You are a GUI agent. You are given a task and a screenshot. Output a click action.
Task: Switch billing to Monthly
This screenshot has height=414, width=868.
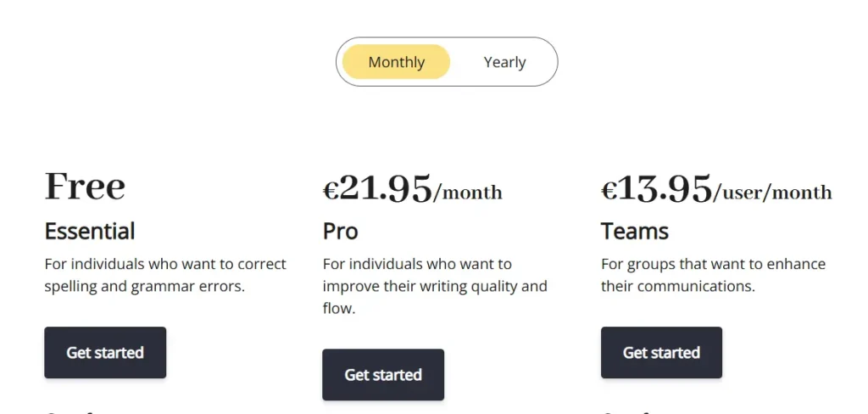pos(396,62)
